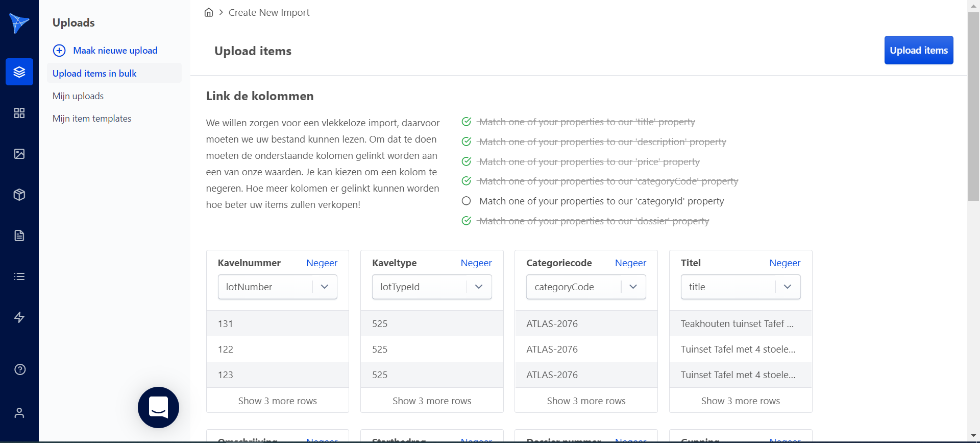Click the list sidebar icon
The height and width of the screenshot is (443, 980).
click(x=19, y=276)
